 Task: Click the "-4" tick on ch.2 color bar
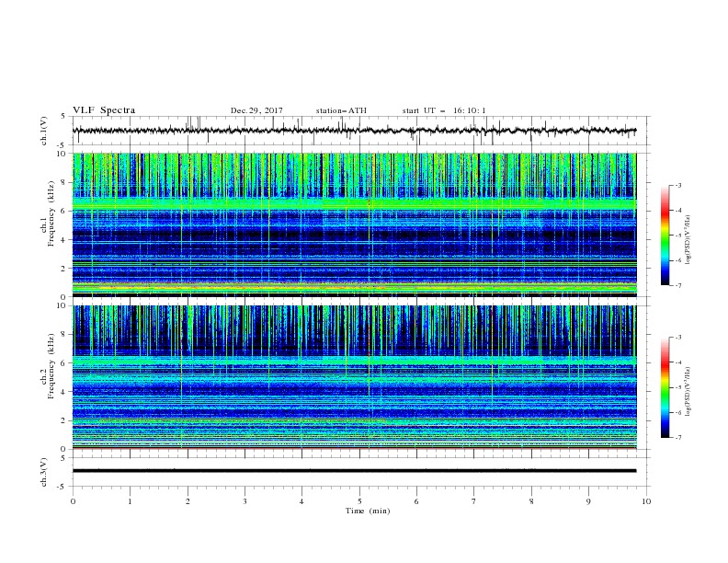(x=677, y=362)
